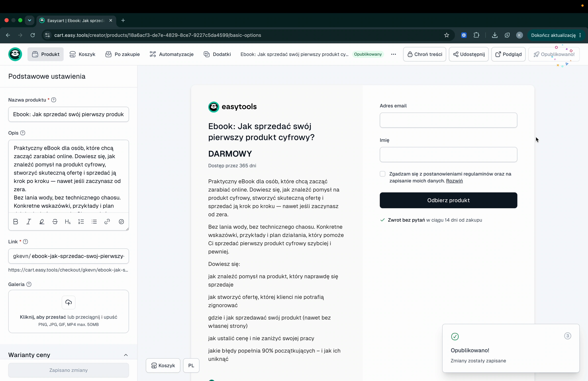Image resolution: width=588 pixels, height=381 pixels.
Task: Open the three-dots product options menu
Action: tap(393, 54)
